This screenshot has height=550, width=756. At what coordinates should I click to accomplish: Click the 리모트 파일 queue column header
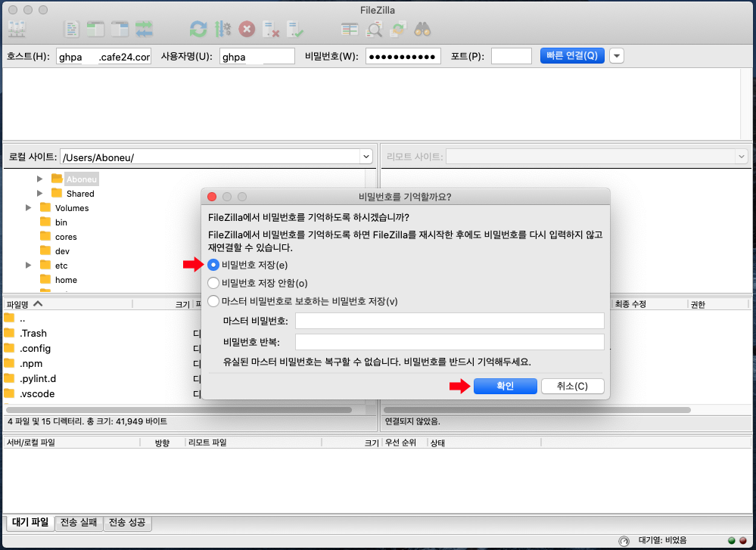point(253,443)
